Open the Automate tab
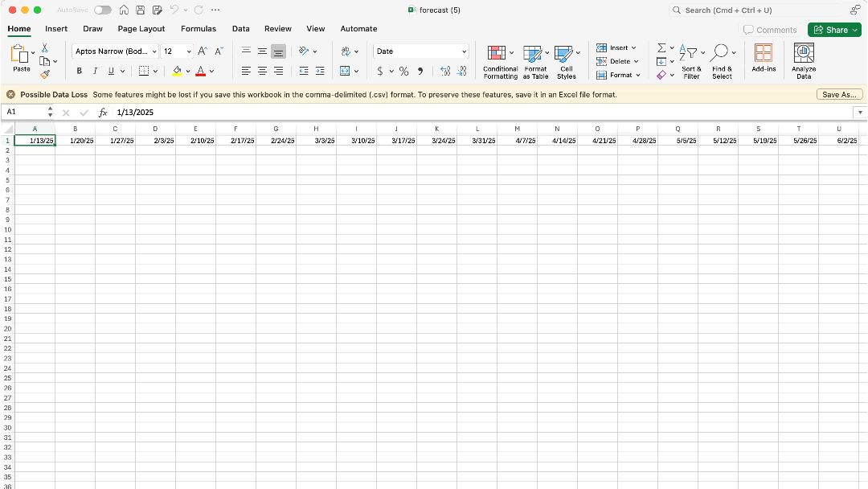868x489 pixels. (x=358, y=28)
